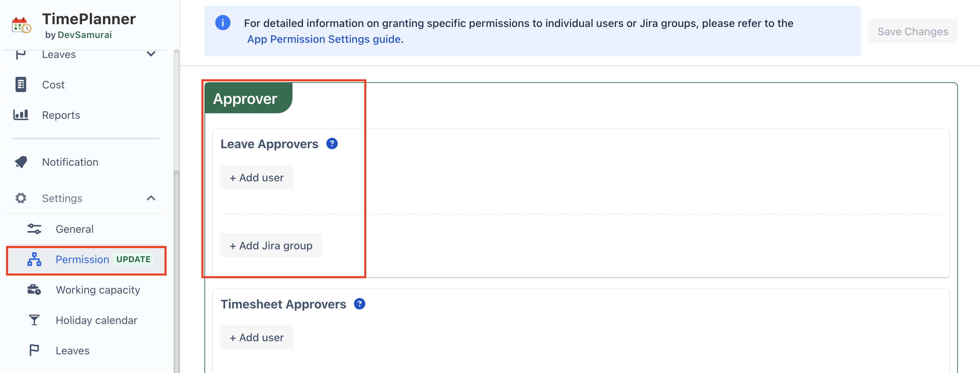980x373 pixels.
Task: Open the Leave Approvers help tooltip
Action: [332, 144]
